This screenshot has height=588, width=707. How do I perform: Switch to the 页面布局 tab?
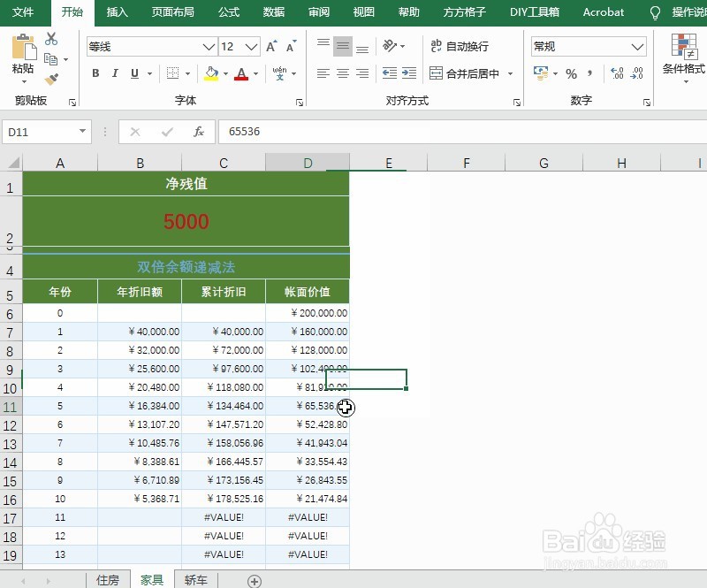[172, 12]
